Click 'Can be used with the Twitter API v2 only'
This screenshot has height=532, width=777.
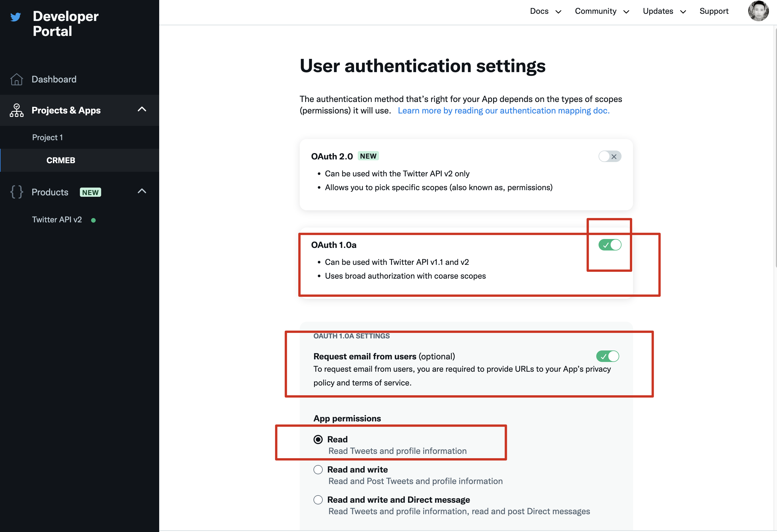(x=397, y=174)
